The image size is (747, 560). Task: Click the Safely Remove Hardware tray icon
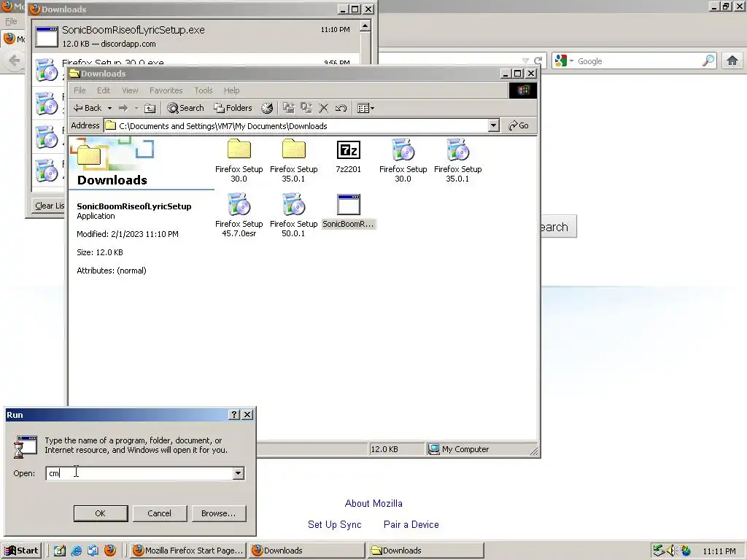[659, 551]
